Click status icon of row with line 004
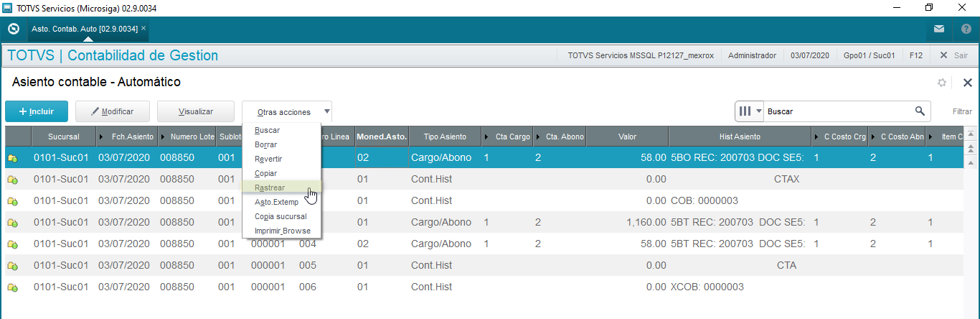Viewport: 980px width, 319px height. coord(13,244)
